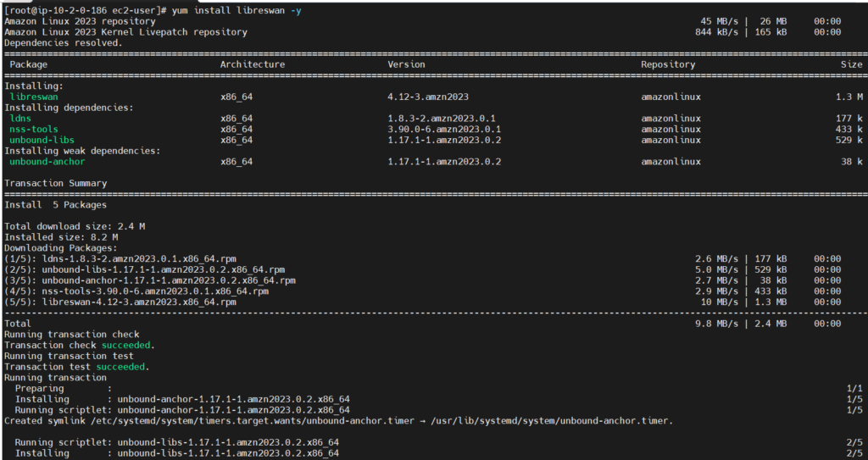Click the 'Dependencies resolved.' line
The height and width of the screenshot is (460, 868).
coord(64,42)
